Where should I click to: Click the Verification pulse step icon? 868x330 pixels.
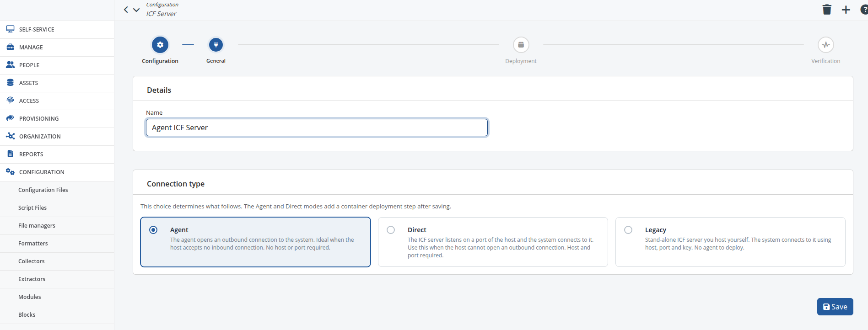pos(825,45)
